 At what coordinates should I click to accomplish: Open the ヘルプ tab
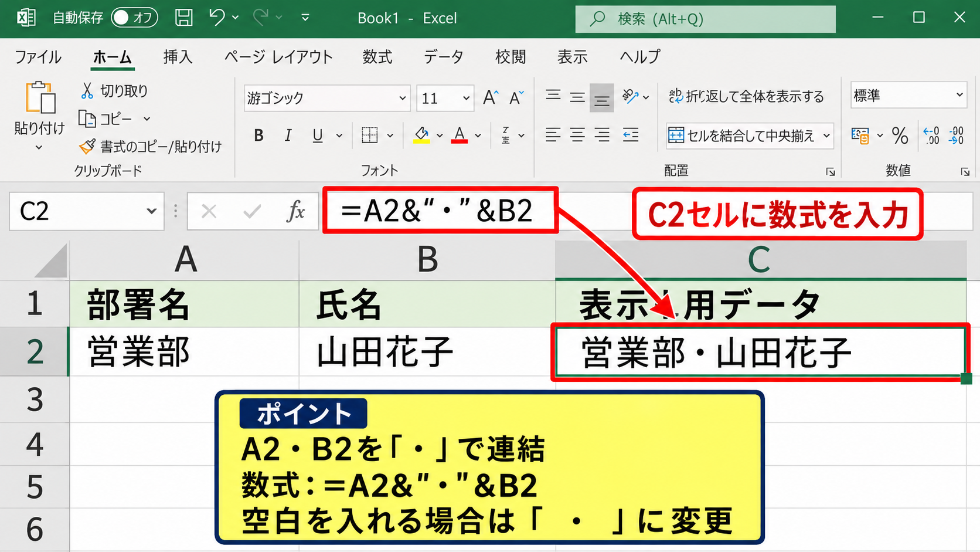[x=639, y=57]
